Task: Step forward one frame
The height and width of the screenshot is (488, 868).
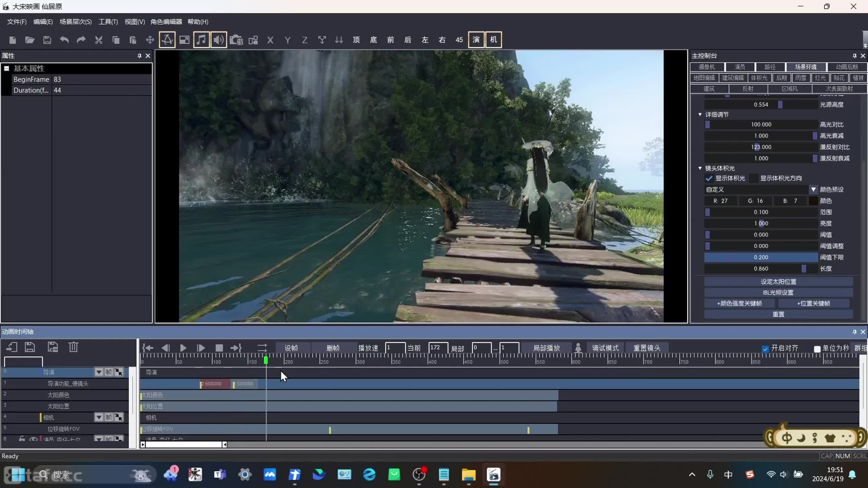Action: [201, 348]
